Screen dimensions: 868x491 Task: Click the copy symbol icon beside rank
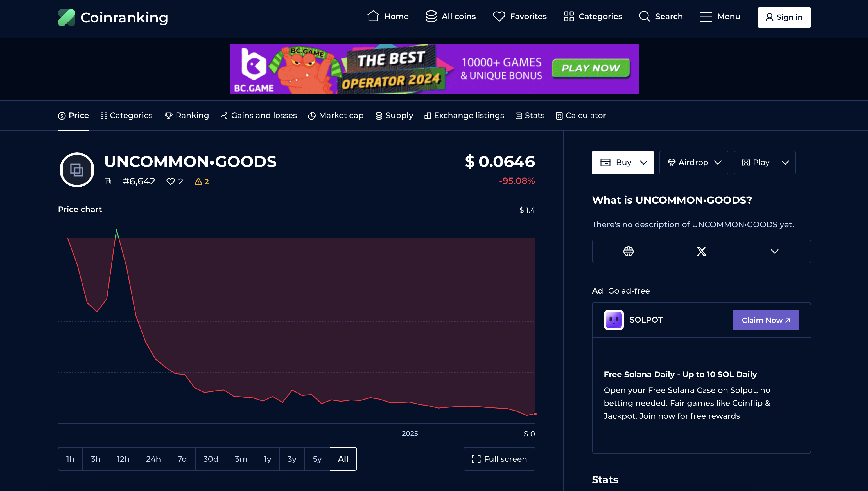point(108,181)
